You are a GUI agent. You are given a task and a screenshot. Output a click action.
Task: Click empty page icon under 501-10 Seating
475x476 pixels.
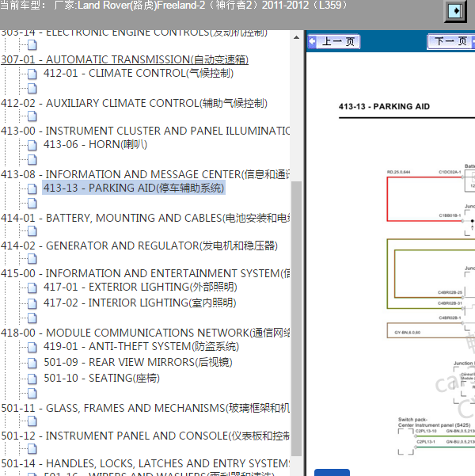32,394
